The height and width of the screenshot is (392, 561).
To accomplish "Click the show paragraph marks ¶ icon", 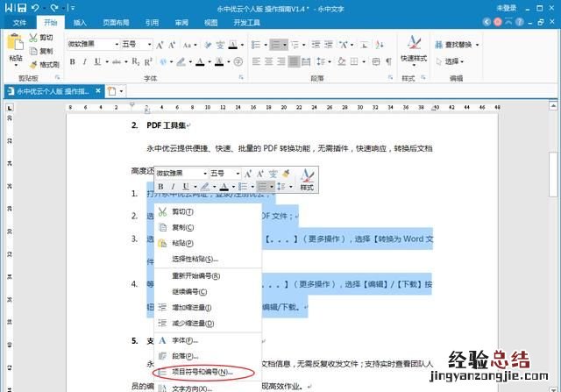I will (x=388, y=62).
